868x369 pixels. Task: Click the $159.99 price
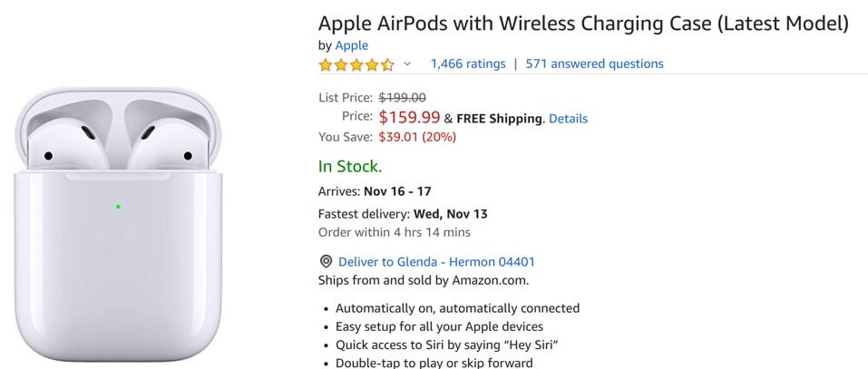click(409, 117)
